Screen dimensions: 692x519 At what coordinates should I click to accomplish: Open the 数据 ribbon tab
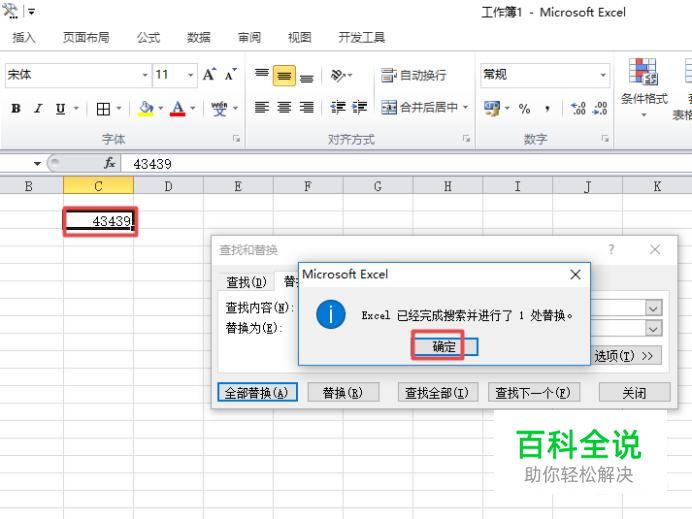coord(199,38)
